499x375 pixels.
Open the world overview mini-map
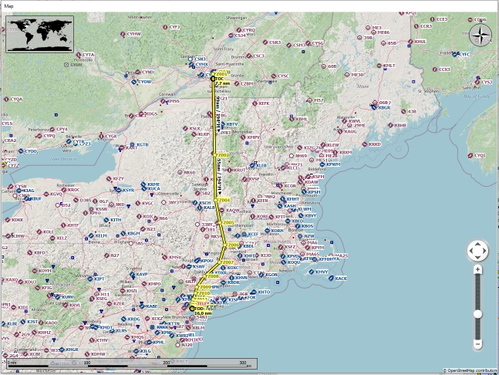pyautogui.click(x=40, y=34)
